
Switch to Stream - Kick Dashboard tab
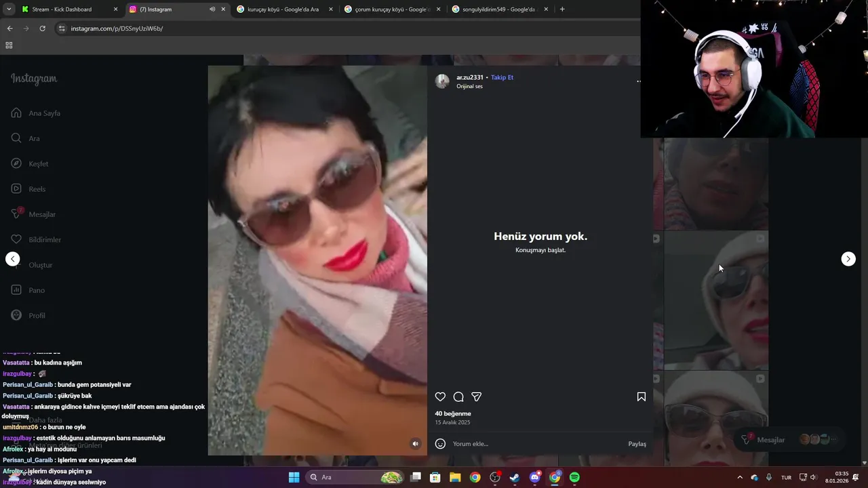[x=68, y=9]
